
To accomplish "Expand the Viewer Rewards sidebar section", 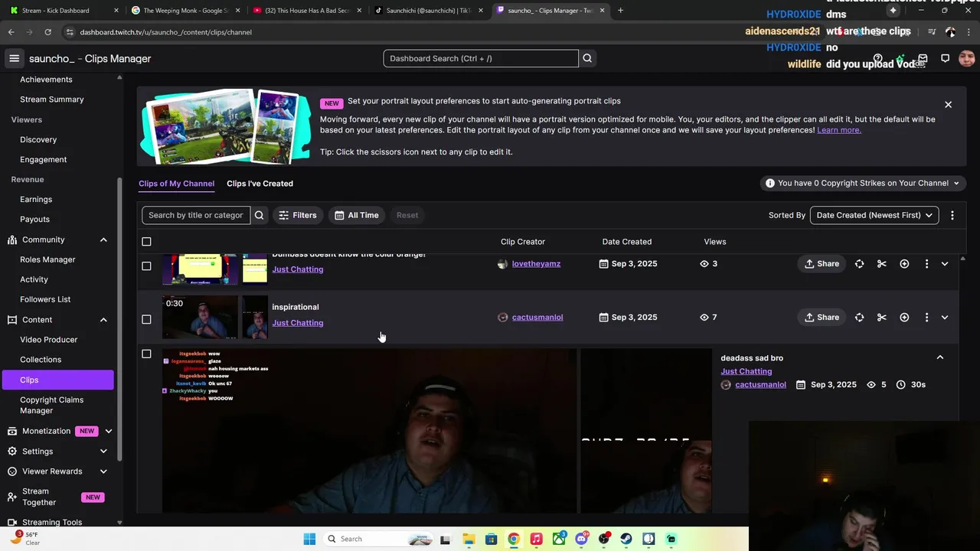I will pos(103,471).
